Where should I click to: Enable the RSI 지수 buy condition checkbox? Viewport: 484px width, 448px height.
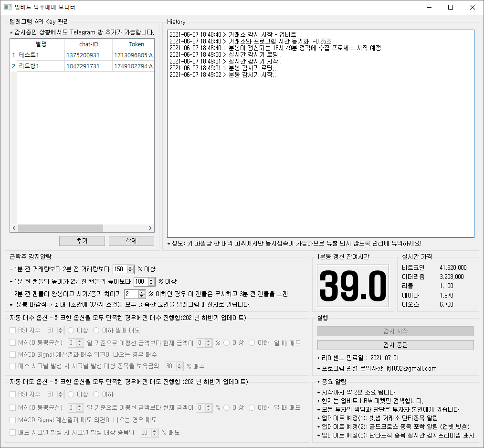12,330
